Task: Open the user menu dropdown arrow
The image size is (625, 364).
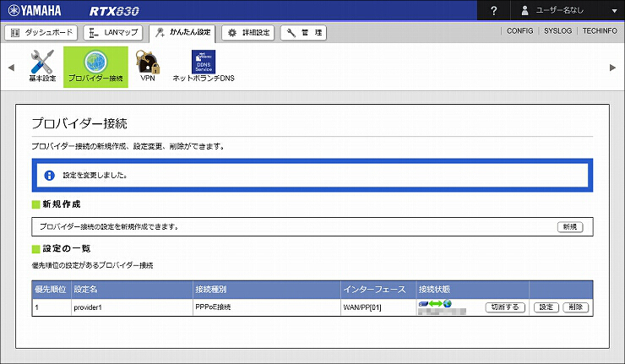Action: (614, 11)
